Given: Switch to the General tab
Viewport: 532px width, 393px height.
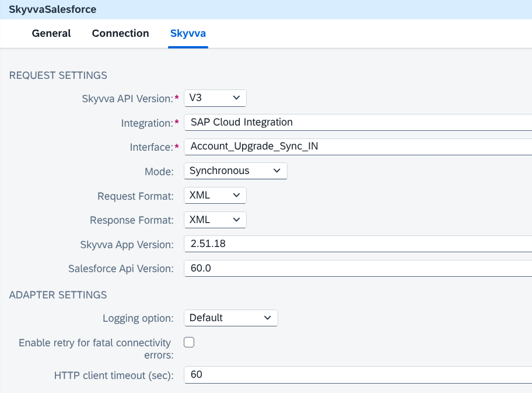Looking at the screenshot, I should click(51, 33).
